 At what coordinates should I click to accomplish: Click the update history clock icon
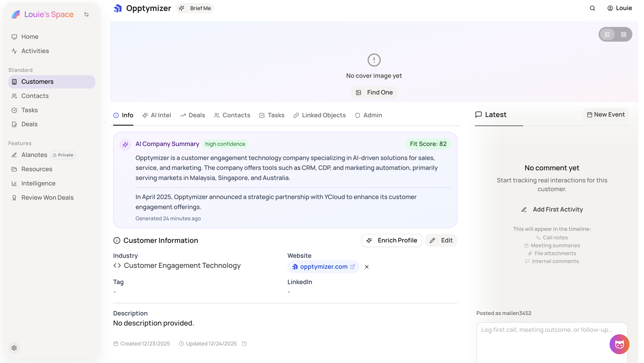244,343
